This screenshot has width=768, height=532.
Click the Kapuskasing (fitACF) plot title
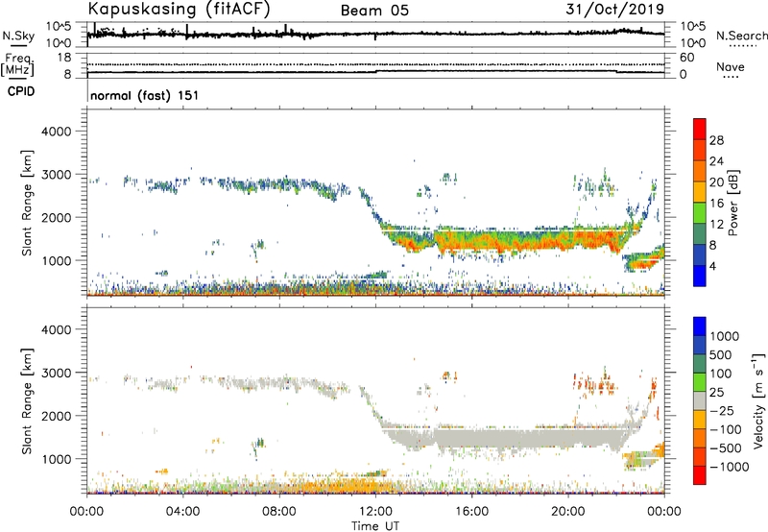179,10
